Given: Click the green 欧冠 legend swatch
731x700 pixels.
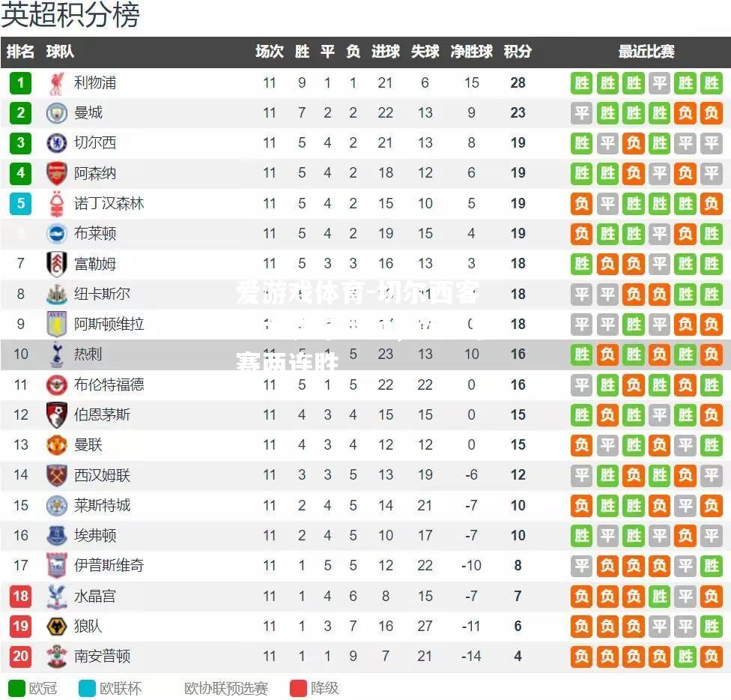Looking at the screenshot, I should coord(16,688).
